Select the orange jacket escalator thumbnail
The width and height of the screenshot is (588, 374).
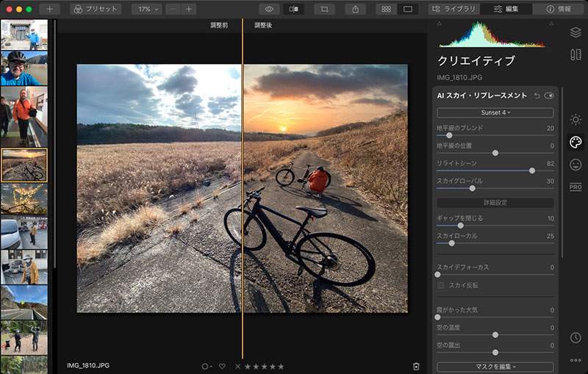click(24, 117)
